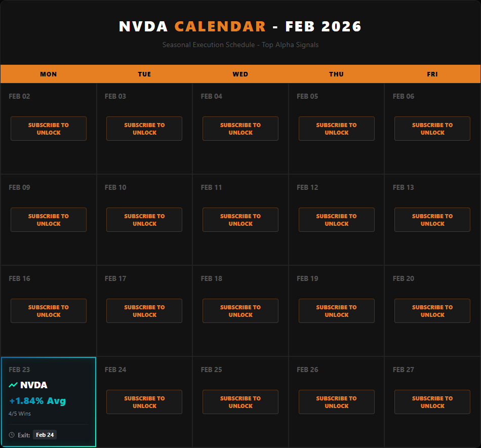
Task: Click Subscribe to Unlock for Feb 02
Action: 48,129
